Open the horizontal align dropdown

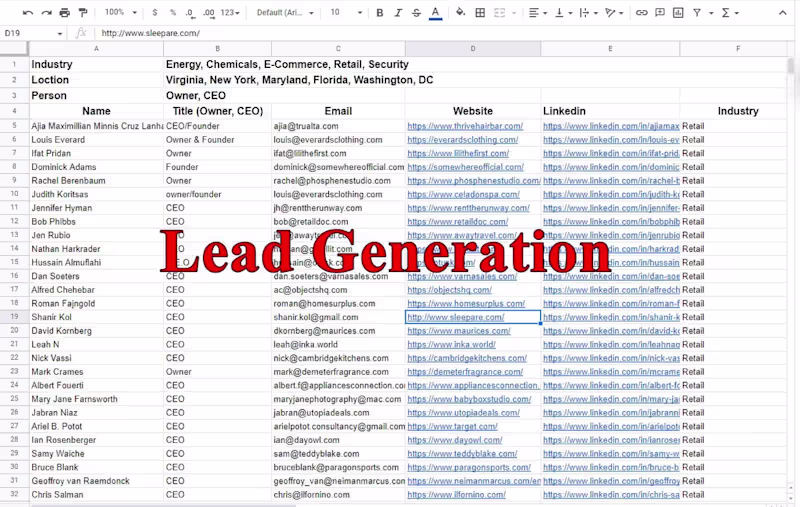538,13
